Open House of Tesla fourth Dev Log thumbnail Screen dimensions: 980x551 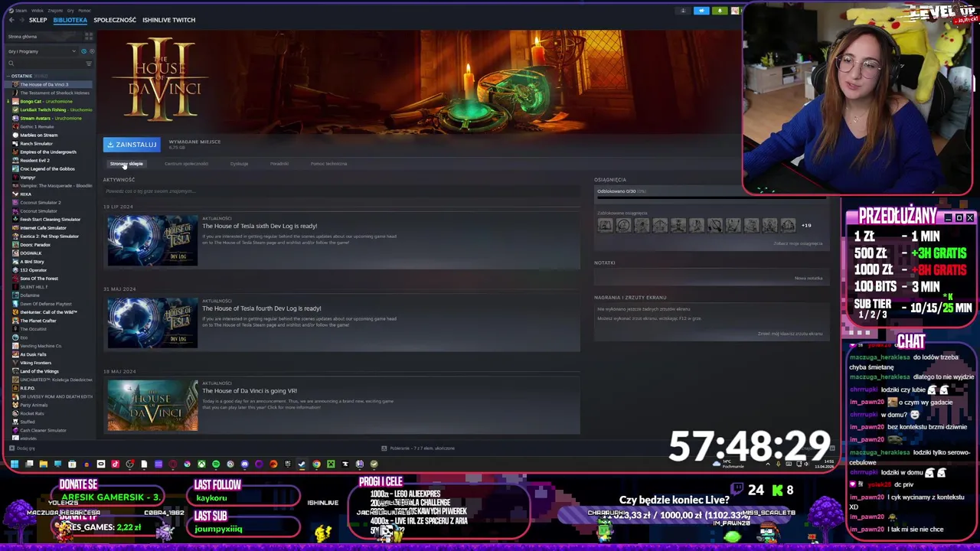[x=152, y=324]
